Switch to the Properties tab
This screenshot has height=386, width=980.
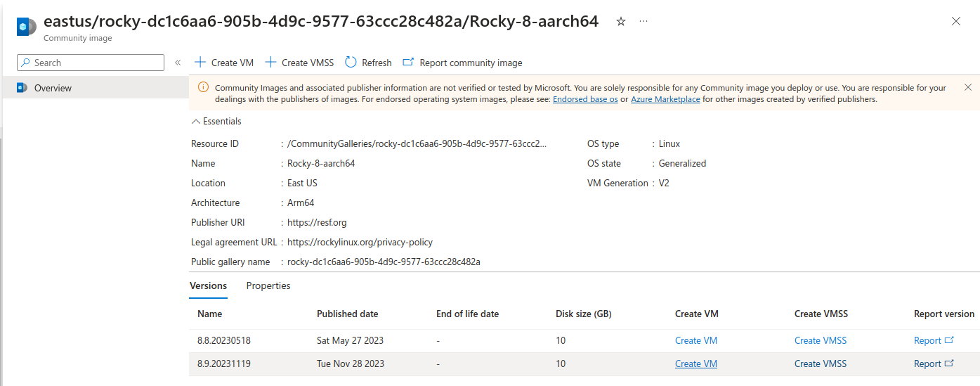click(x=268, y=285)
